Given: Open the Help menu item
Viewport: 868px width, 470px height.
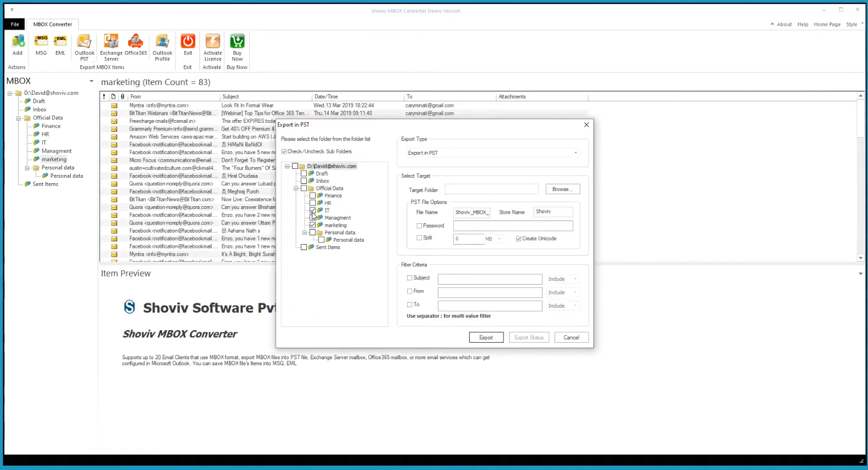Looking at the screenshot, I should tap(803, 24).
